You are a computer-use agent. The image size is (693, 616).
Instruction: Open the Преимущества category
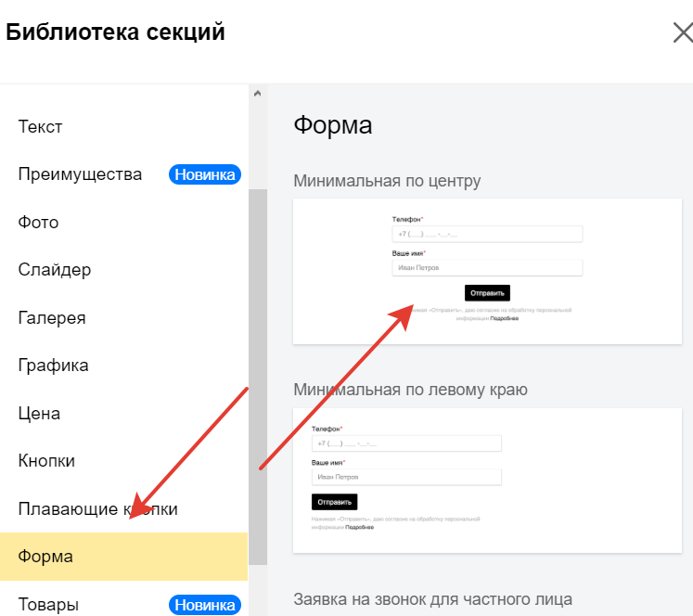tap(80, 174)
